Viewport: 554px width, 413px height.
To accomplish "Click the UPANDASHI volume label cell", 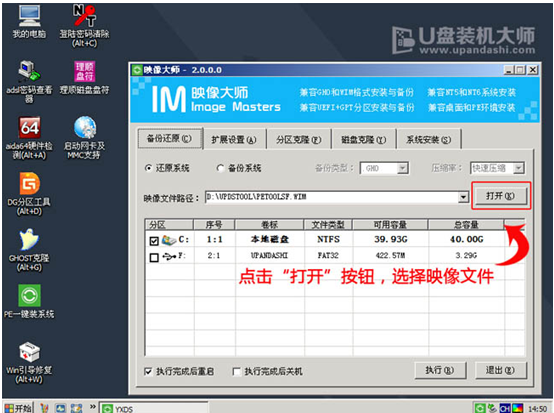I will [x=270, y=255].
